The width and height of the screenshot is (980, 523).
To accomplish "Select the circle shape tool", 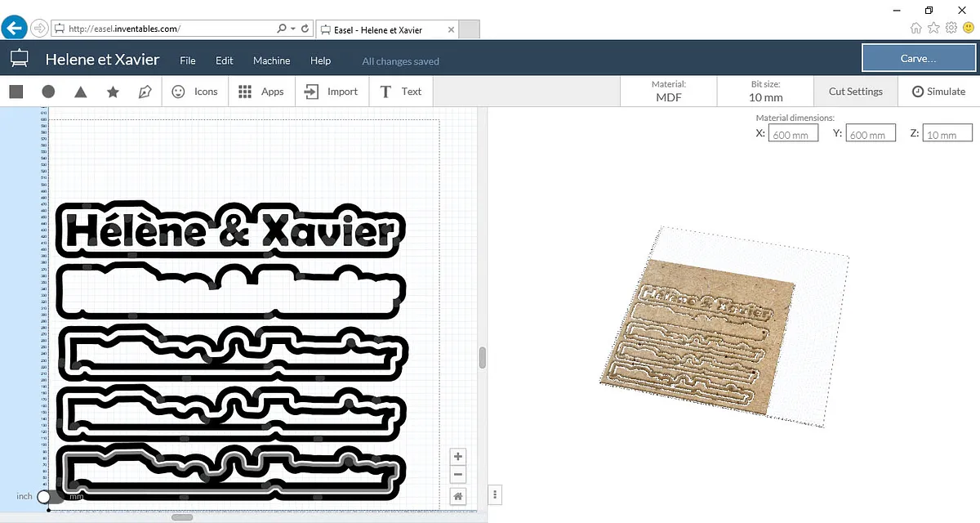I will click(48, 92).
